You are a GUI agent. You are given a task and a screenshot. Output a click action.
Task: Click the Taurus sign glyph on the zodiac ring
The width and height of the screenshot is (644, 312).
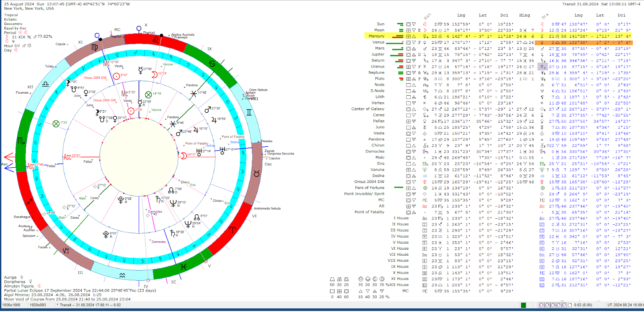[x=256, y=173]
